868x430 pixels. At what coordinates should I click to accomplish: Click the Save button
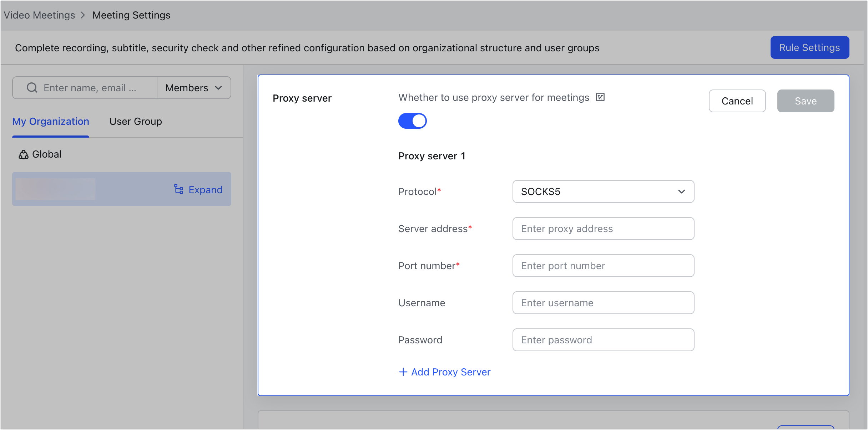(x=806, y=101)
